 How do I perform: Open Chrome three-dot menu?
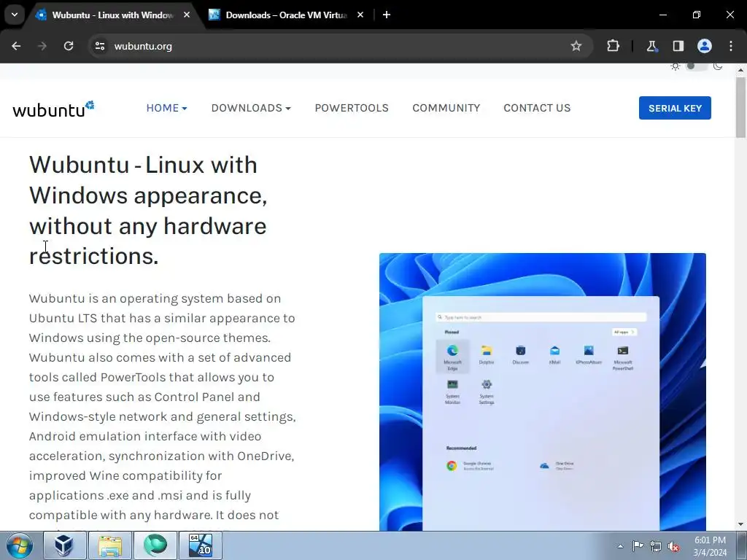pyautogui.click(x=731, y=46)
